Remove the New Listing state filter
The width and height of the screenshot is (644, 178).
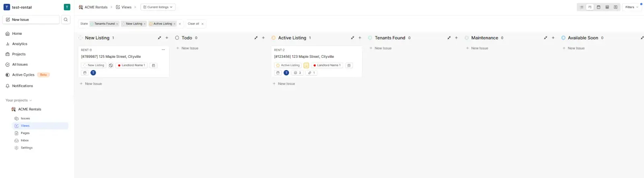pos(144,24)
